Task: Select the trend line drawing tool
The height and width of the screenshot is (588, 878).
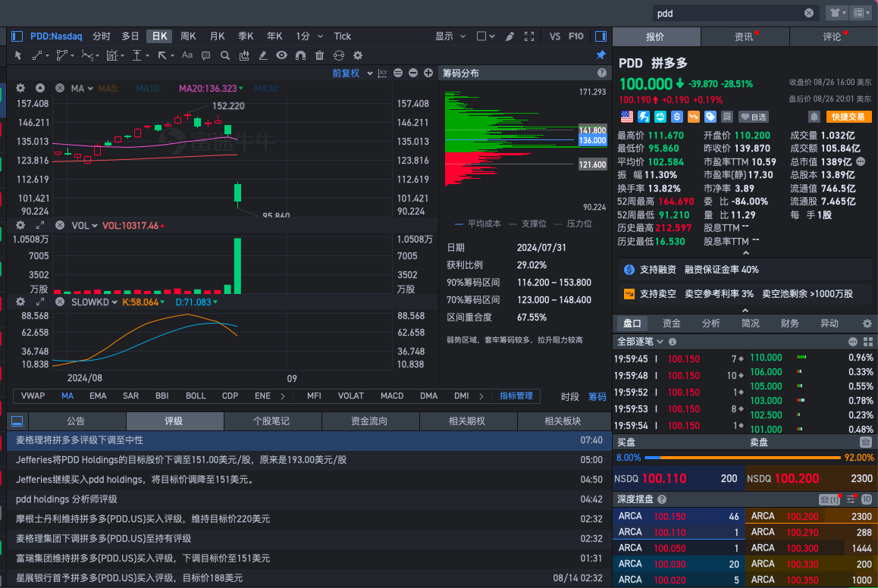Action: tap(37, 55)
